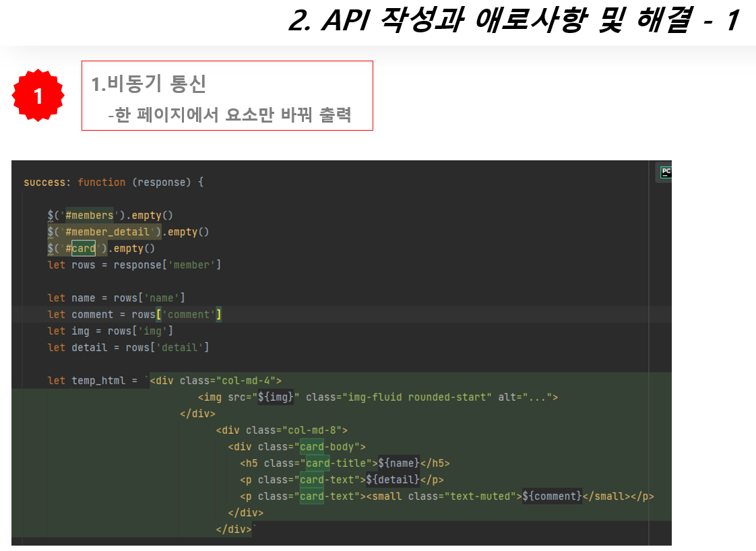Click the '<div class="col-md-4">' tag

coord(216,381)
